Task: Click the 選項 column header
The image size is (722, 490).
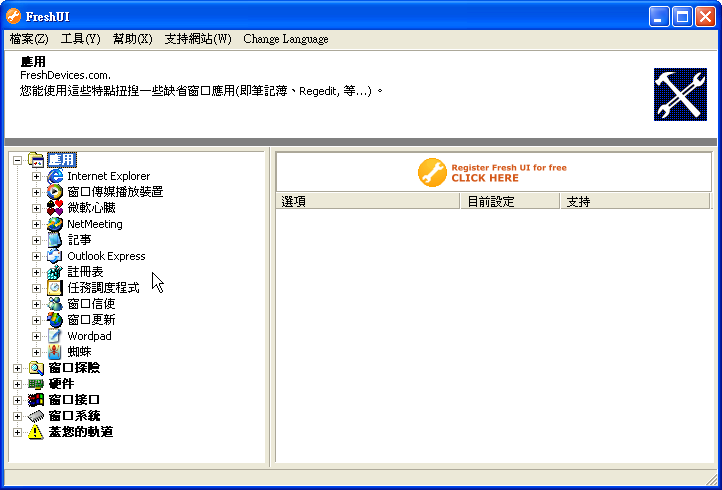Action: 368,201
